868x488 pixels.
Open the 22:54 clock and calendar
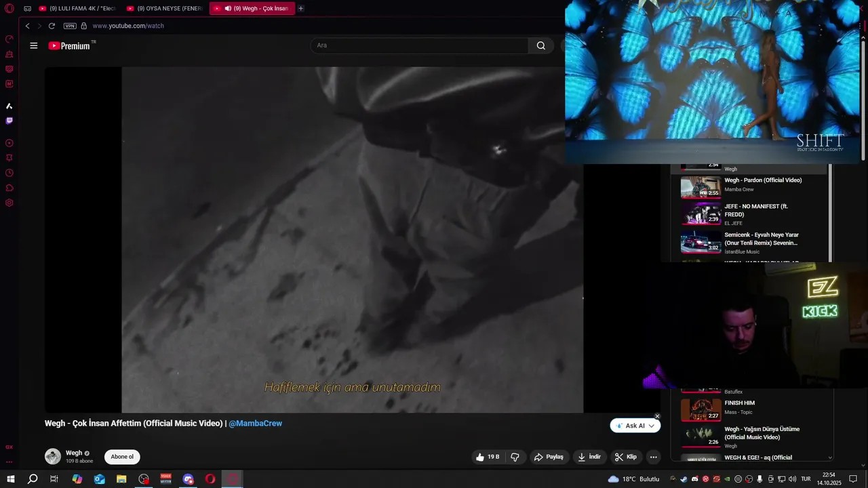pyautogui.click(x=829, y=479)
